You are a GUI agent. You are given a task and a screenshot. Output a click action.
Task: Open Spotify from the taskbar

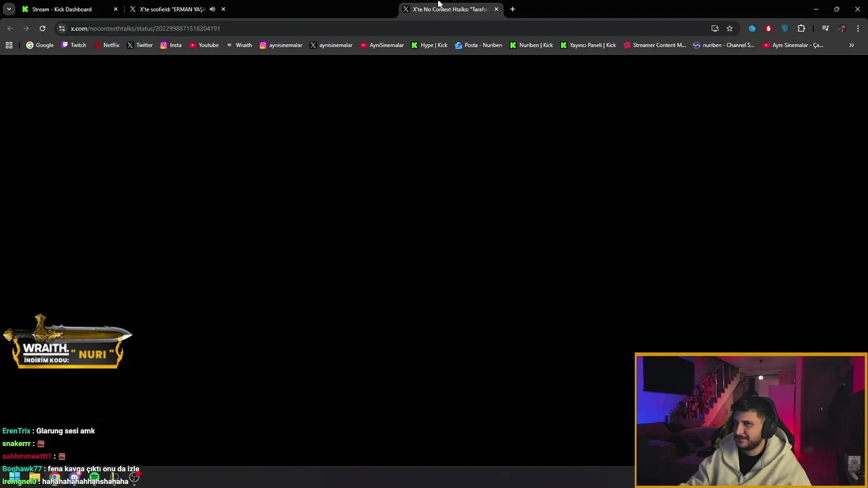point(94,478)
